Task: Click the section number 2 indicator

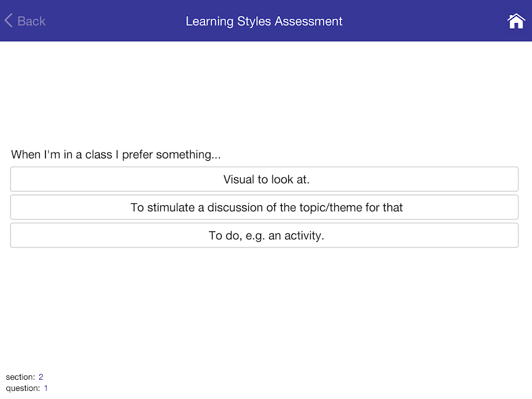Action: (41, 377)
